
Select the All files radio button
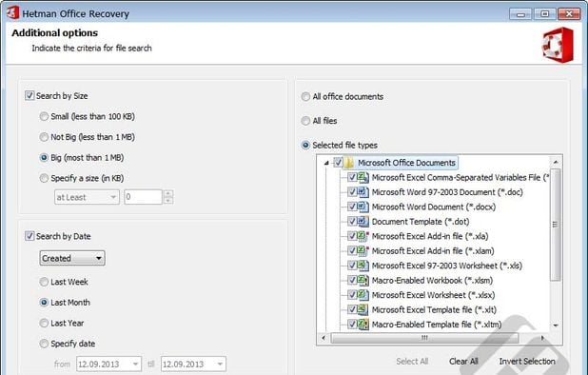pyautogui.click(x=305, y=121)
